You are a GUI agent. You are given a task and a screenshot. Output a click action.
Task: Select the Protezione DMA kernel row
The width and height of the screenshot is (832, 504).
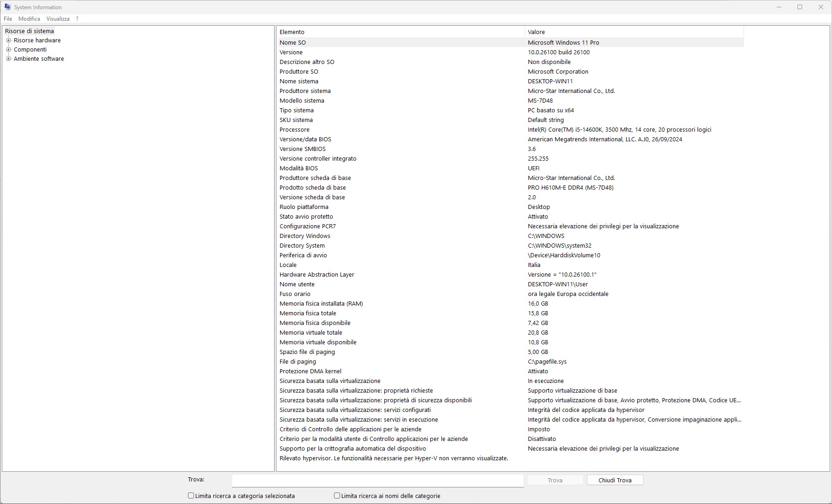click(x=510, y=371)
